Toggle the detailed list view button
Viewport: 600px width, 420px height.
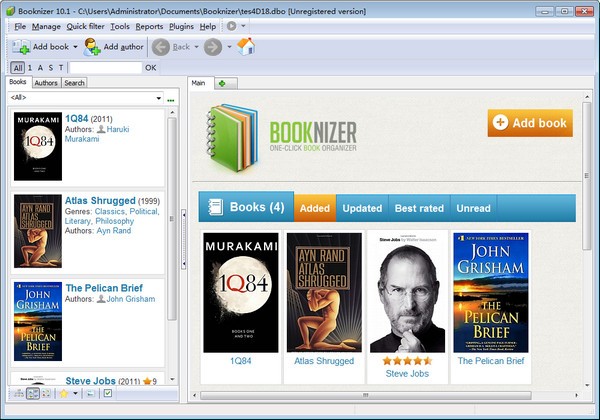[x=33, y=394]
